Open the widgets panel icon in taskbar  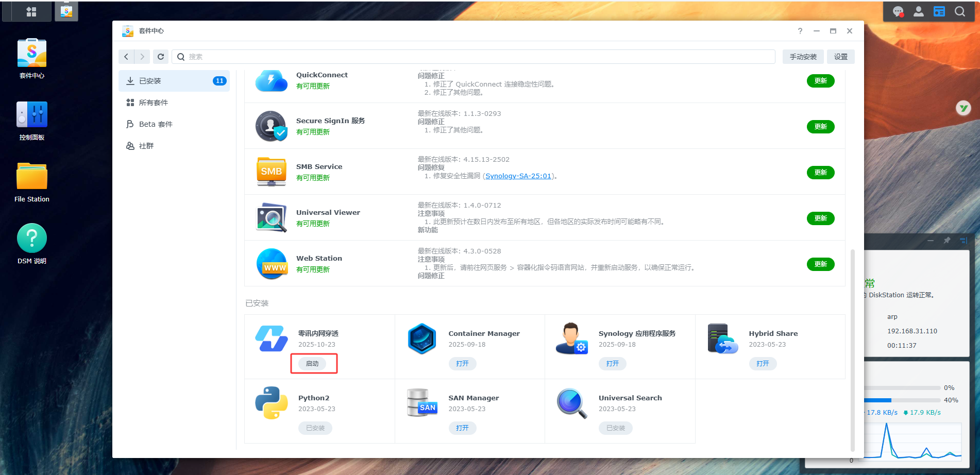[x=939, y=11]
